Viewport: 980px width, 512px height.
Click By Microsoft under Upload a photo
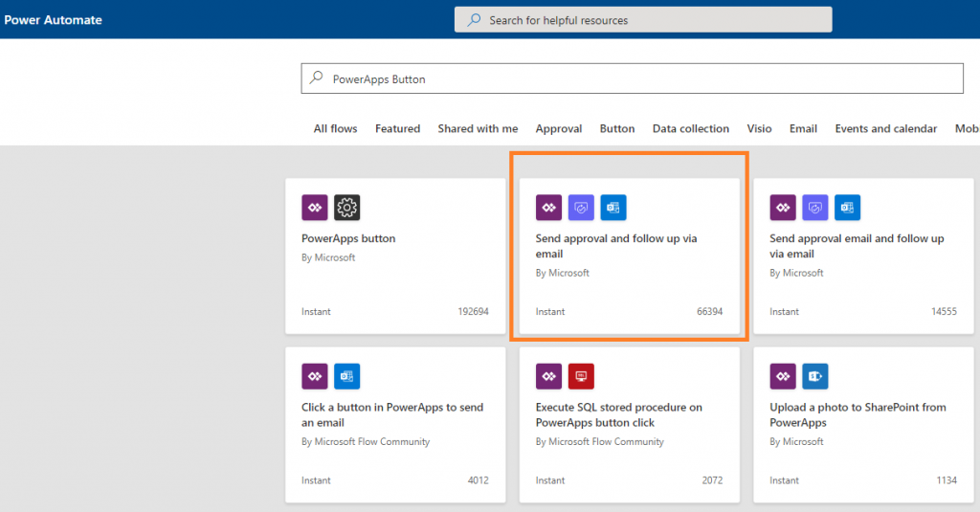[796, 441]
